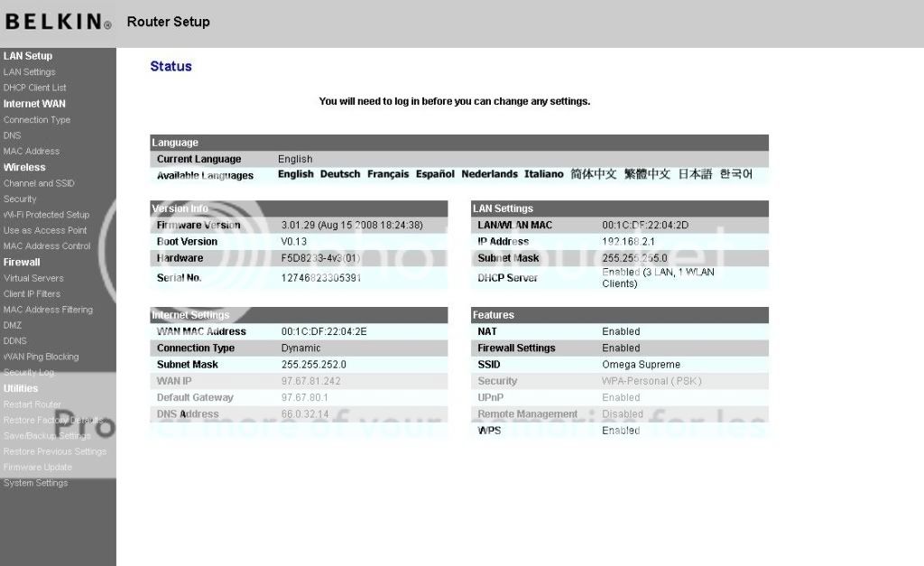Switch language to 한국어

[736, 174]
